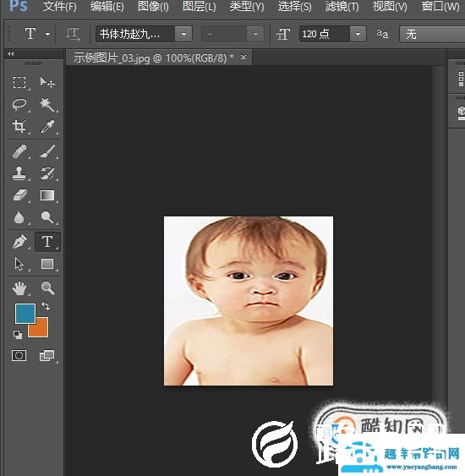Screen dimensions: 465x476
Task: Collapse the toolbox with double-arrow
Action: pos(11,54)
